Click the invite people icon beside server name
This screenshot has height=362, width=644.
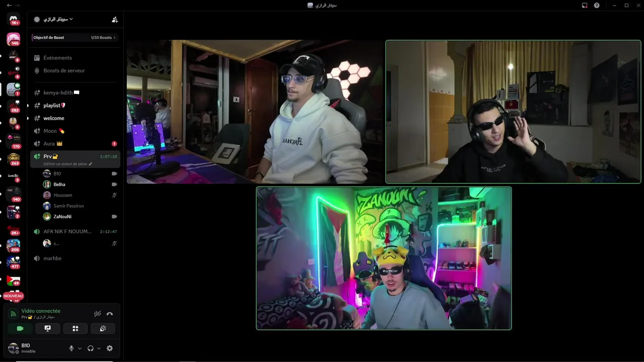coord(115,20)
